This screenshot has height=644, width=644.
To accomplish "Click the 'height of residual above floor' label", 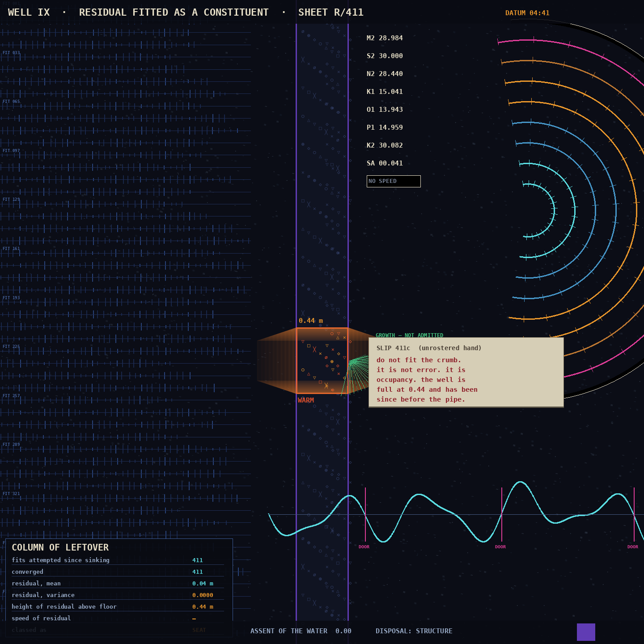I will coord(64,606).
